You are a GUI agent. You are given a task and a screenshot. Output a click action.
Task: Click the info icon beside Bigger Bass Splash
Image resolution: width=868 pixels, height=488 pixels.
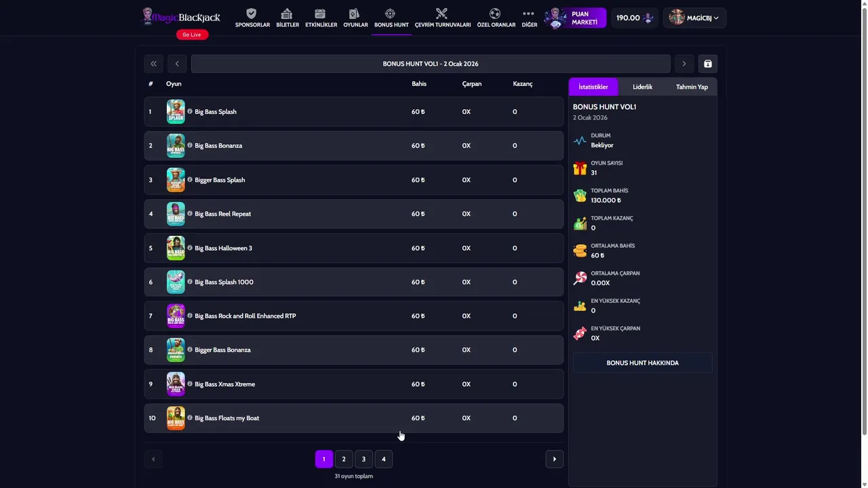tap(190, 180)
